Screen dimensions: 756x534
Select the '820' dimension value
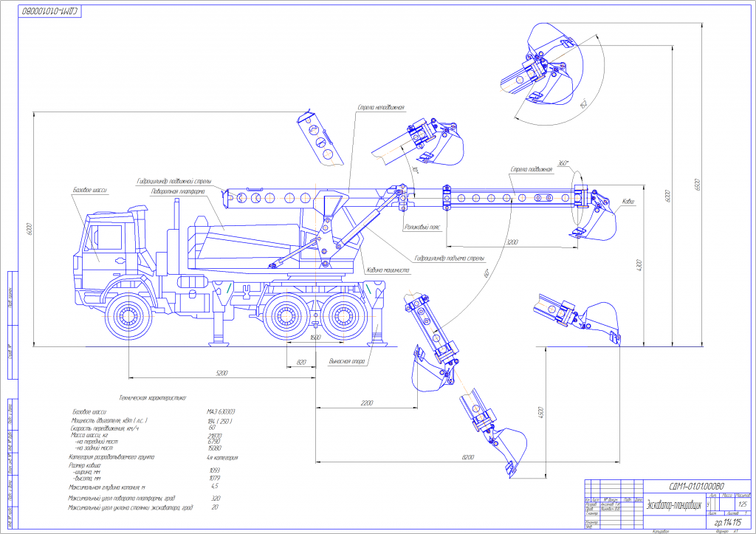pyautogui.click(x=301, y=362)
